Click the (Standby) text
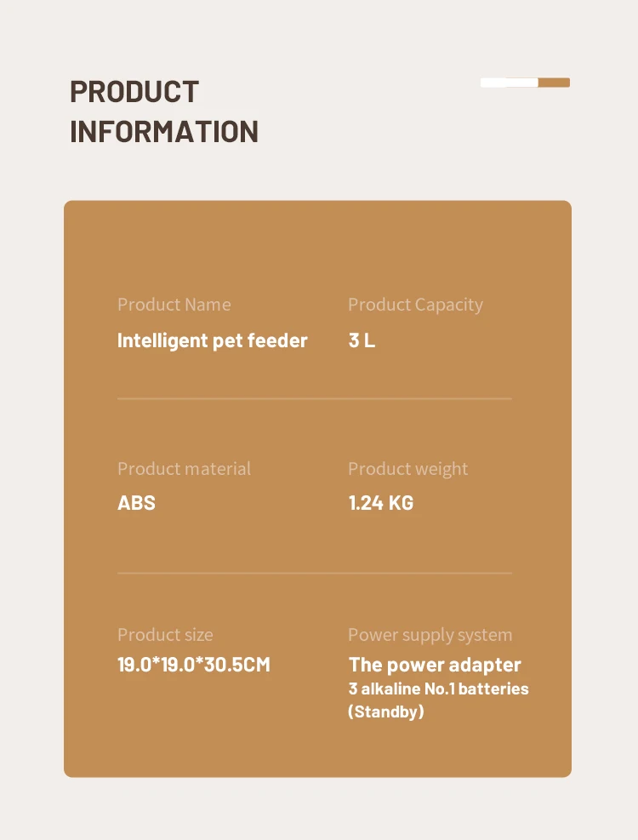This screenshot has height=840, width=638. 385,711
